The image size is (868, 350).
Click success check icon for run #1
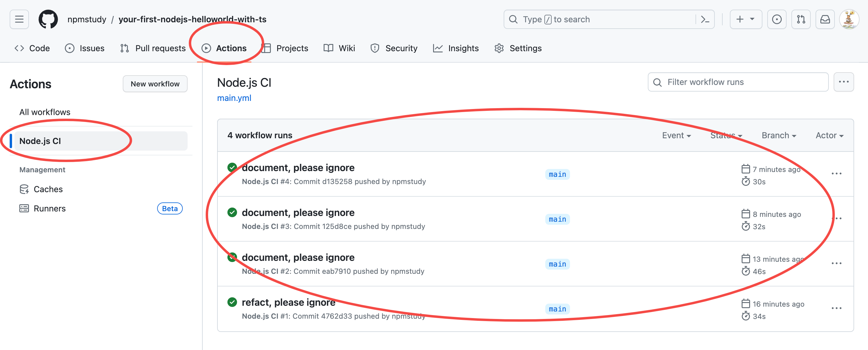coord(232,302)
